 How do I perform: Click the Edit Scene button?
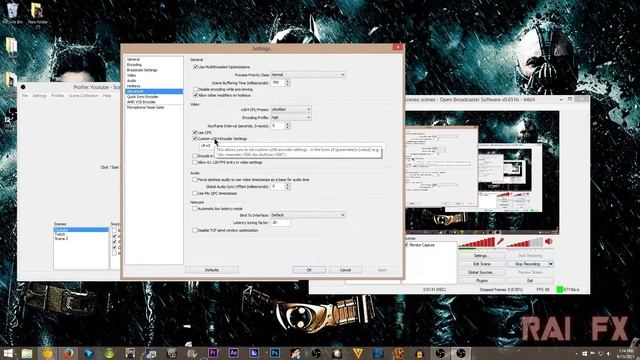[x=481, y=264]
